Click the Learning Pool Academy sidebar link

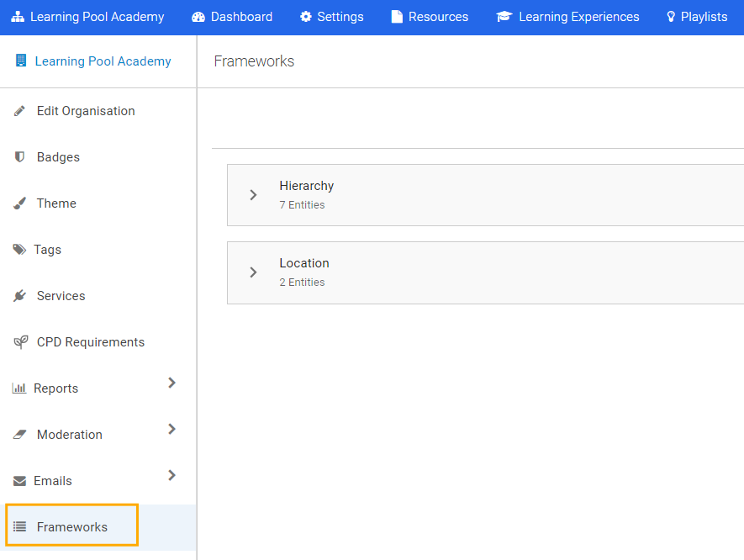(x=103, y=61)
